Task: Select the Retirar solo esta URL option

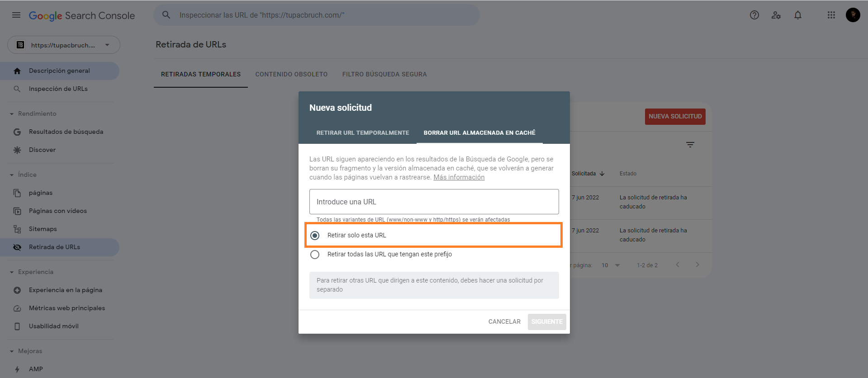Action: coord(315,235)
